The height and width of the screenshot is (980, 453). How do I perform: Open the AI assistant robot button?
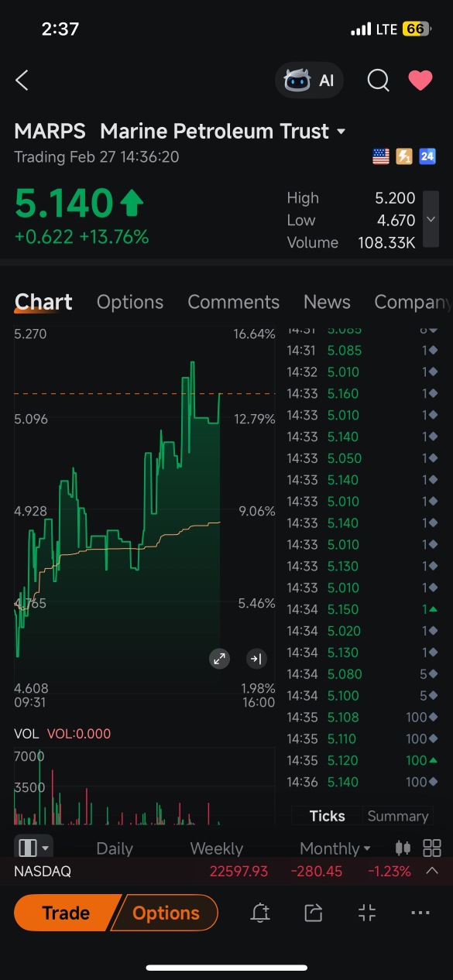pyautogui.click(x=309, y=81)
